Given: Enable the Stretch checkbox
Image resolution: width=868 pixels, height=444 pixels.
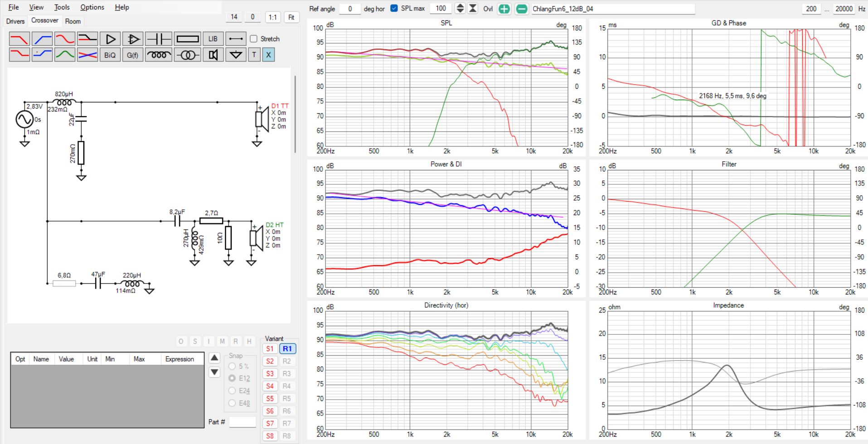Looking at the screenshot, I should coord(254,39).
